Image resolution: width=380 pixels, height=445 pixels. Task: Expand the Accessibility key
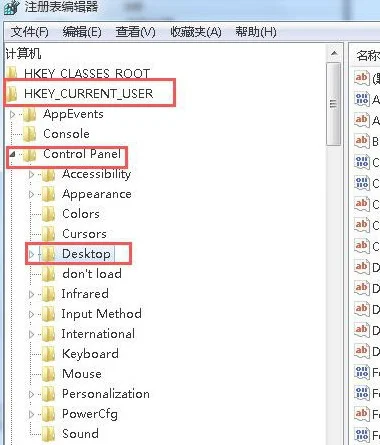click(31, 174)
